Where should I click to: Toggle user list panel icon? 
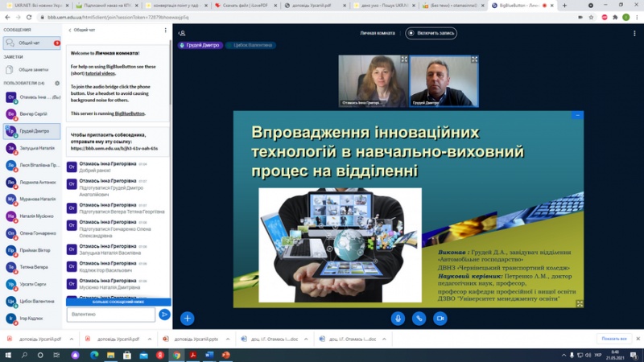182,33
